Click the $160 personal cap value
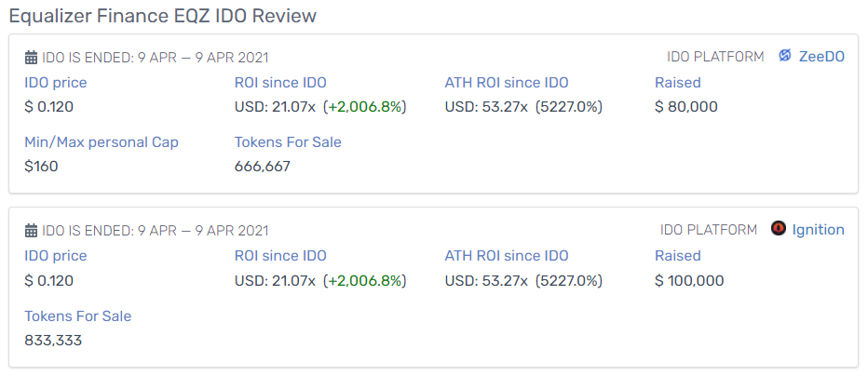 [42, 167]
